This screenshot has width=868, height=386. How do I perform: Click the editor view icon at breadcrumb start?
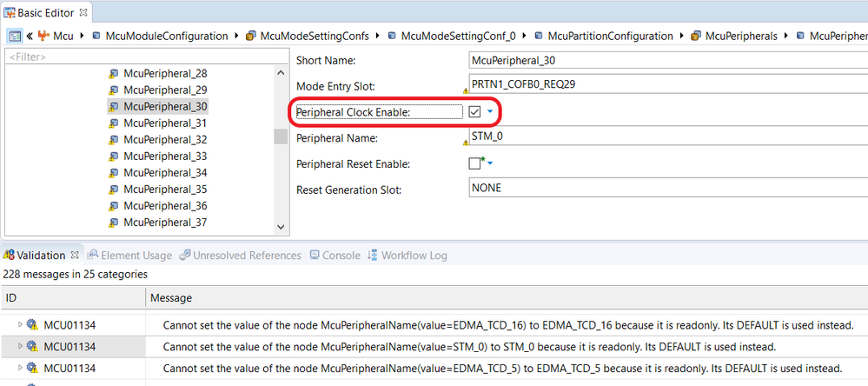[x=14, y=37]
